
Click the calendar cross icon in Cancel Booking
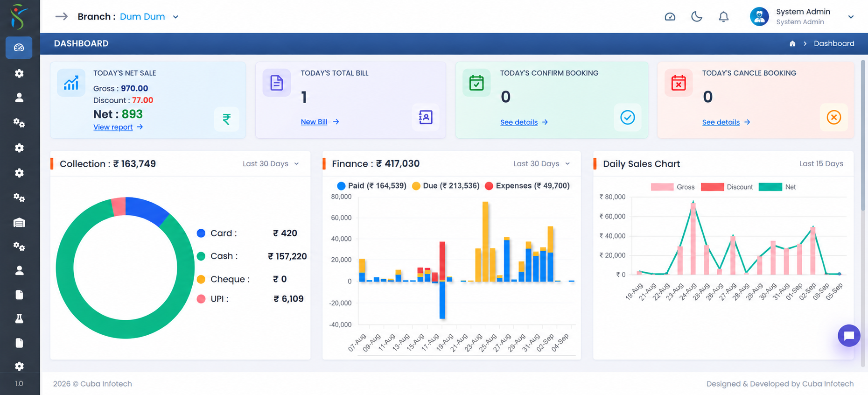click(679, 83)
